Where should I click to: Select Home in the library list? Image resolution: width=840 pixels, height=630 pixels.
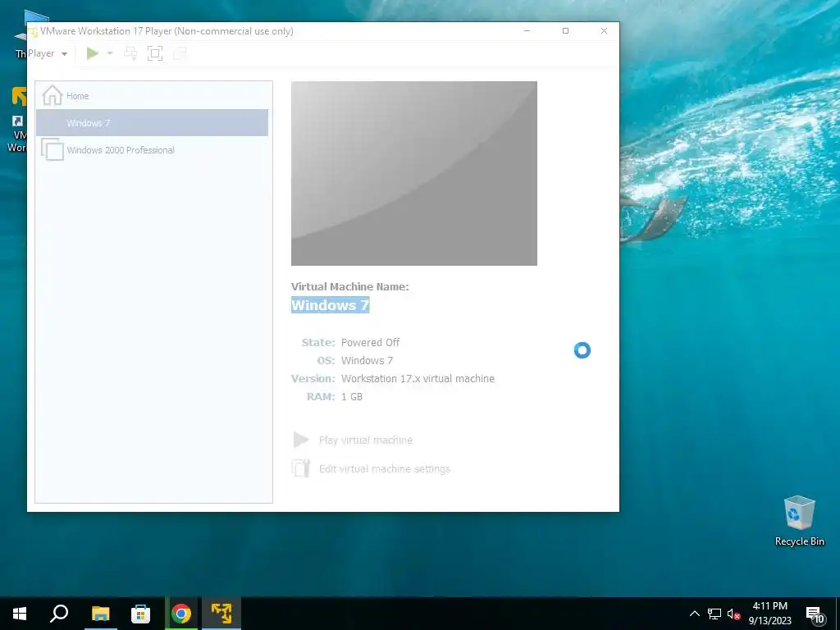click(152, 96)
